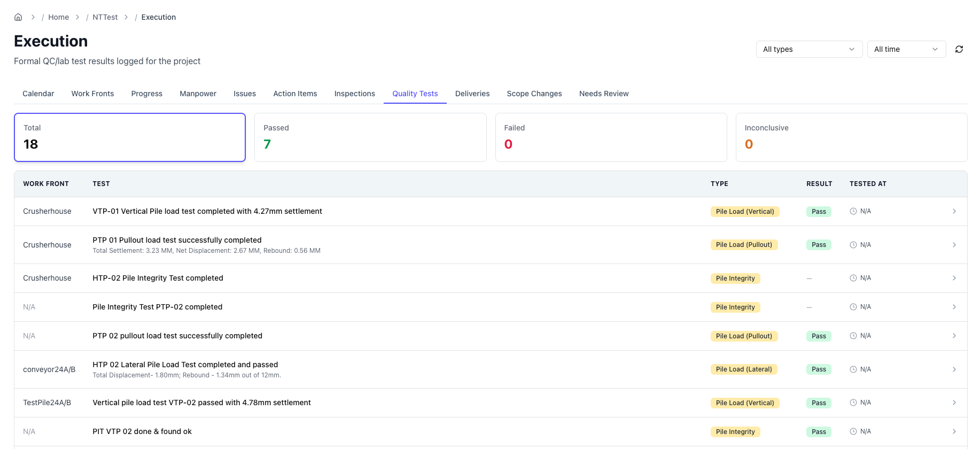Switch to the Scope Changes tab

point(534,94)
